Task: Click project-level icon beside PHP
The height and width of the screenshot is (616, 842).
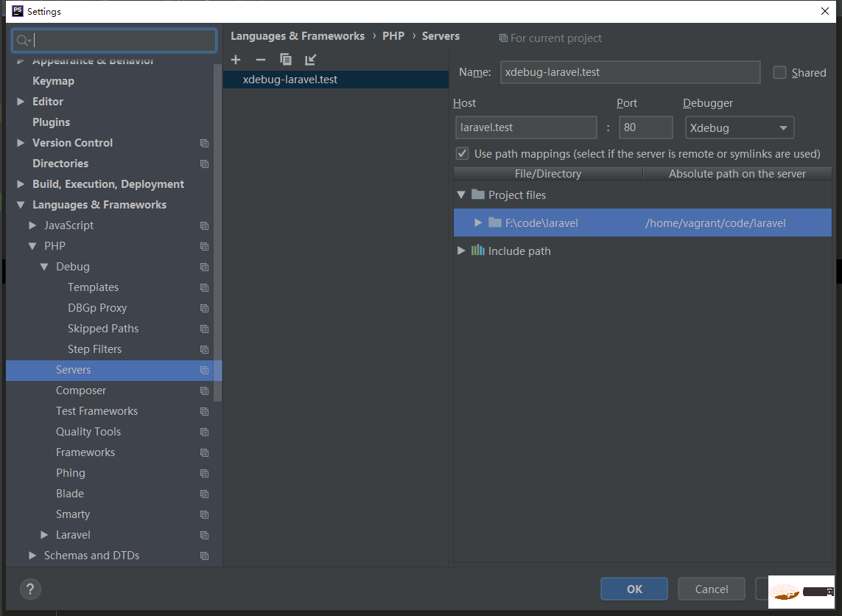Action: (x=204, y=246)
